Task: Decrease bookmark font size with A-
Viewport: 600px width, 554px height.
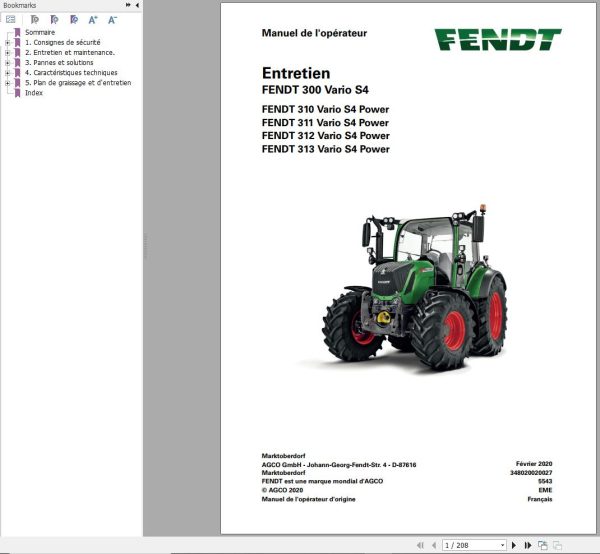Action: click(x=112, y=20)
